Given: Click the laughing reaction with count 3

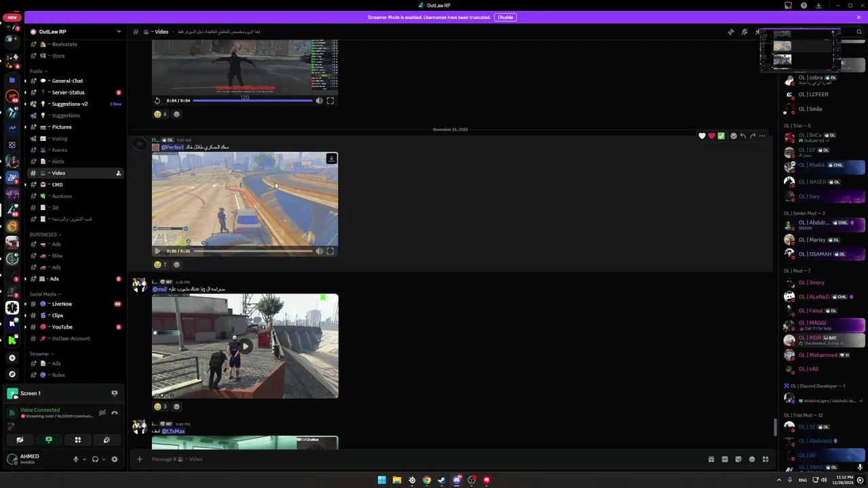Looking at the screenshot, I should pyautogui.click(x=161, y=407).
